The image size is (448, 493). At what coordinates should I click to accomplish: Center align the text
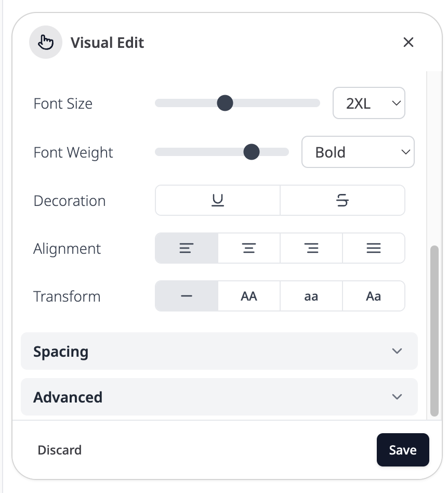pos(249,249)
